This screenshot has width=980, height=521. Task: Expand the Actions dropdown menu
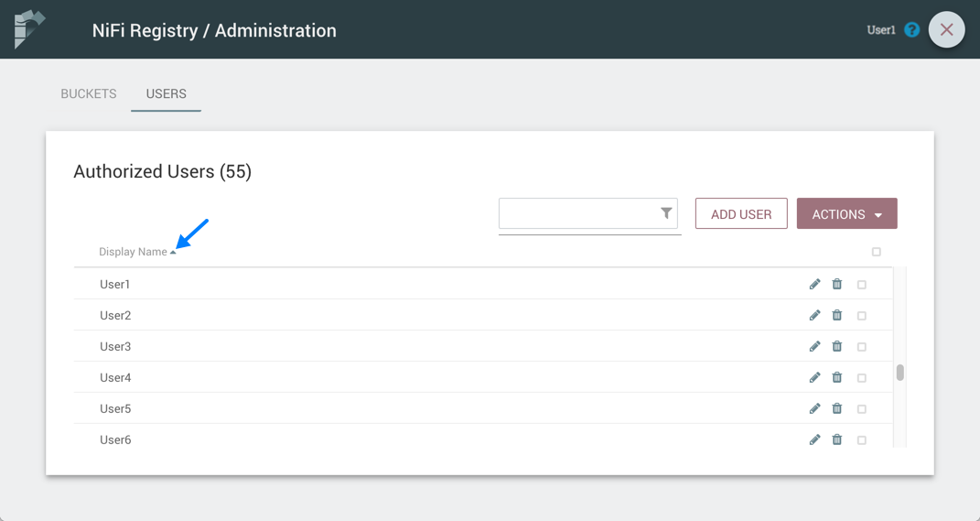[846, 214]
